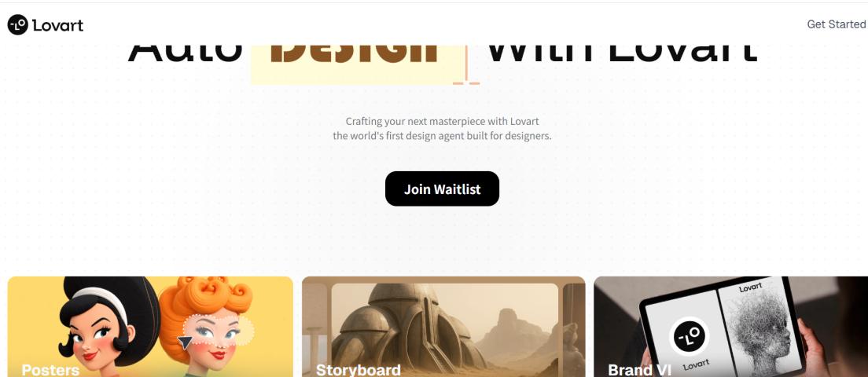
Task: Click the black arrow cursor on poster artwork
Action: pos(186,342)
